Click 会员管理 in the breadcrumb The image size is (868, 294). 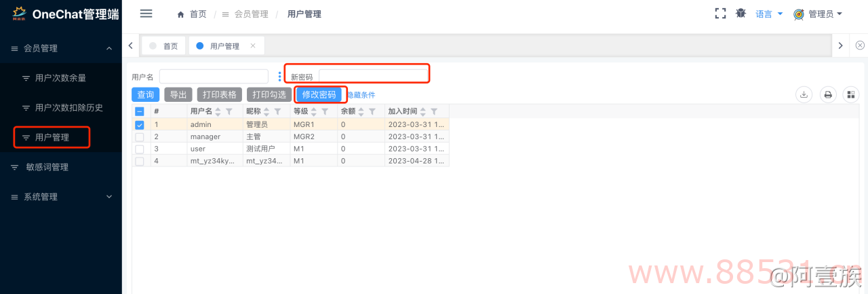click(x=251, y=14)
